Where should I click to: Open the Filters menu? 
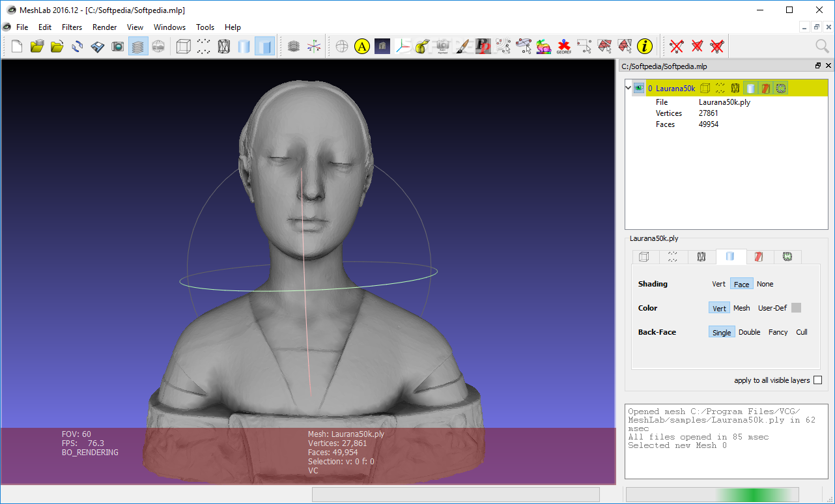coord(72,27)
